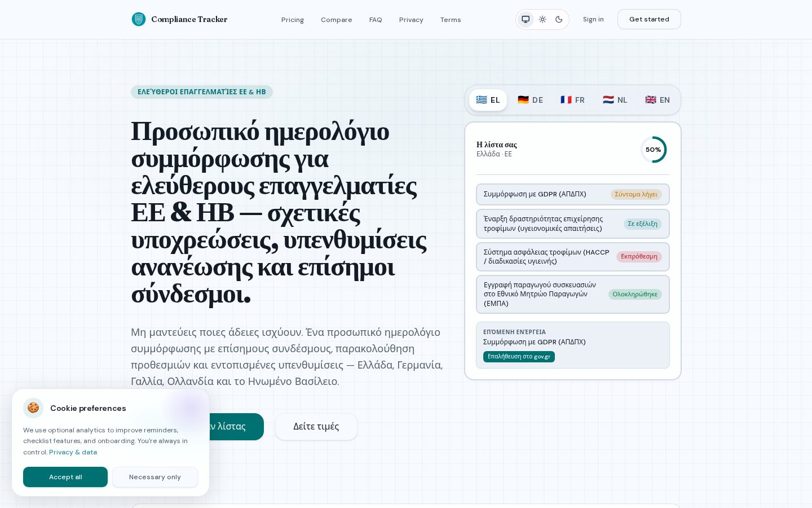
Task: Open the Terms navigation link
Action: coord(451,20)
